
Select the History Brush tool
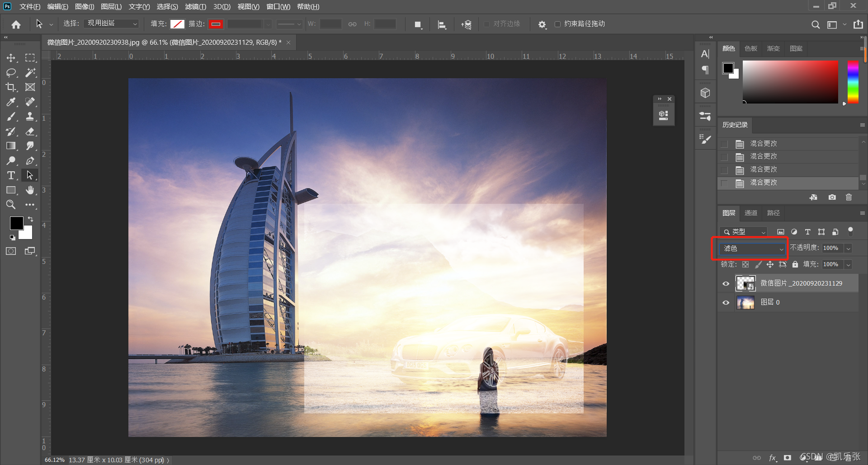point(11,132)
